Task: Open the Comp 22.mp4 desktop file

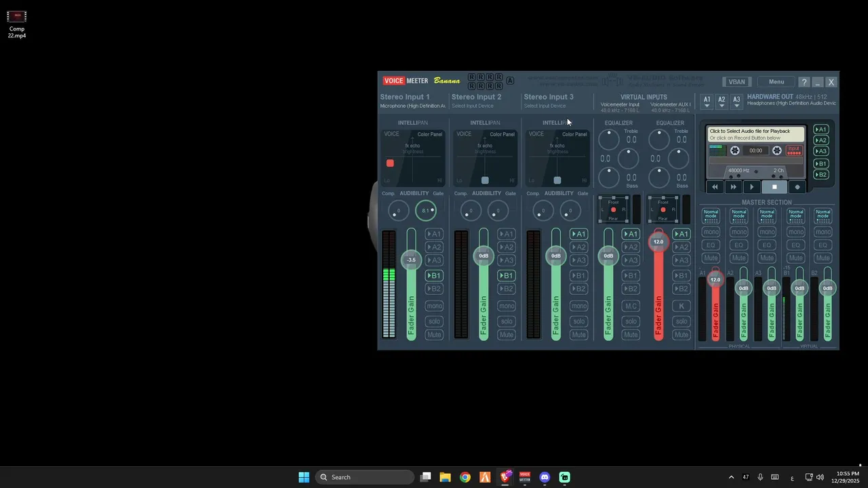Action: (x=17, y=24)
